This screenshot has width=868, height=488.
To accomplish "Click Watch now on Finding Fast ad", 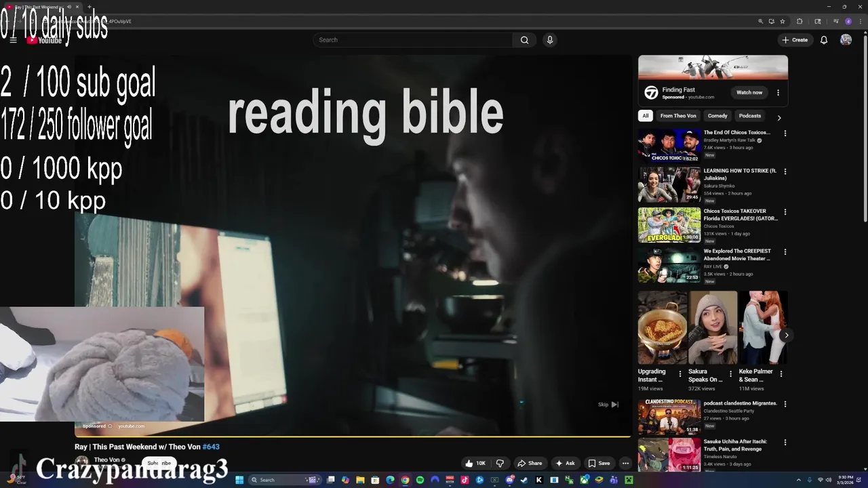I will [x=749, y=92].
